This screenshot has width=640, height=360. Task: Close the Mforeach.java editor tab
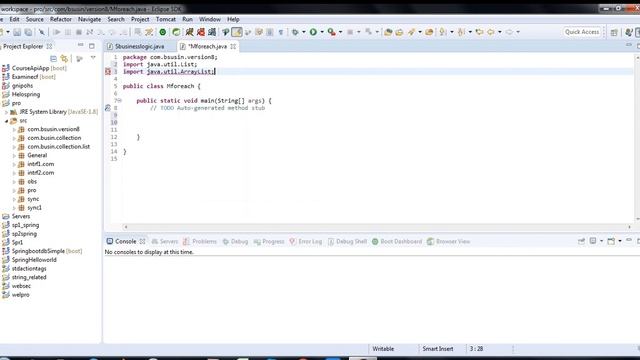tap(233, 47)
